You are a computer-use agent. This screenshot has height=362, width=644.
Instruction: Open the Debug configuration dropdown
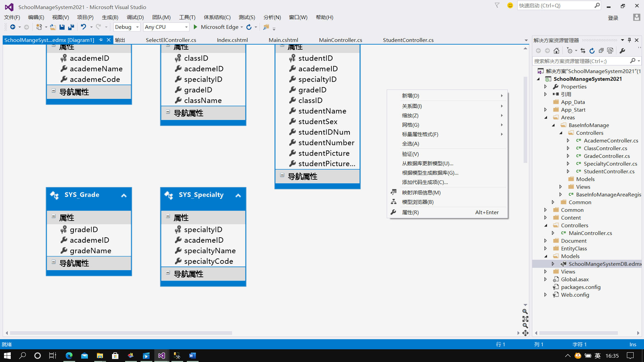coord(137,27)
